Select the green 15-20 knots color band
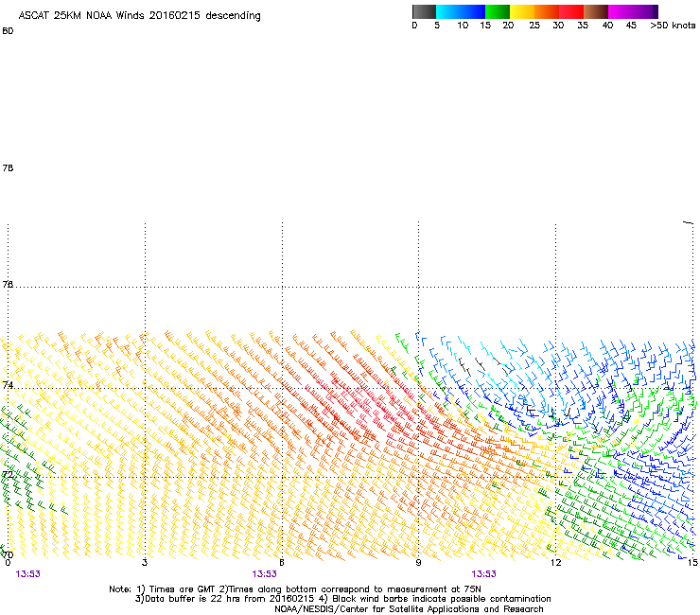The height and width of the screenshot is (615, 700). (499, 11)
